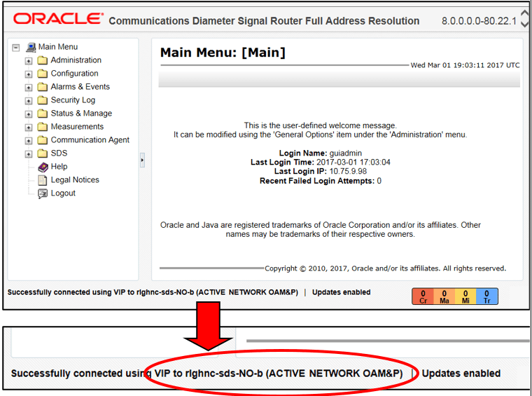
Task: Click the Main Menu: [Main] heading
Action: [223, 53]
